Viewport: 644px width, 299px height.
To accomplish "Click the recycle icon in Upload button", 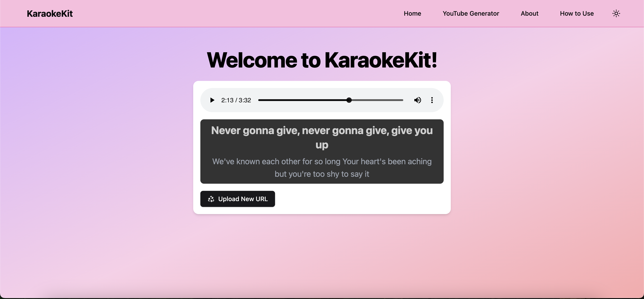I will coord(211,199).
